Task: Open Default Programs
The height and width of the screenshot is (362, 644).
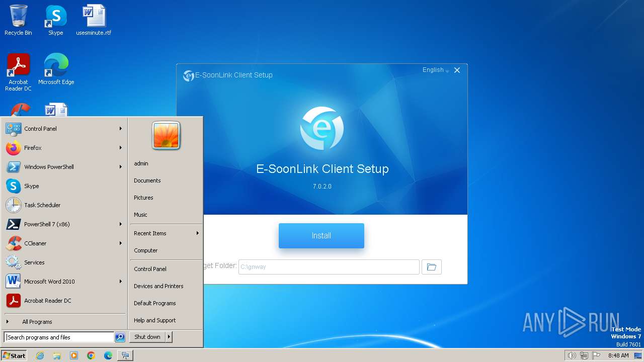Action: (x=155, y=303)
